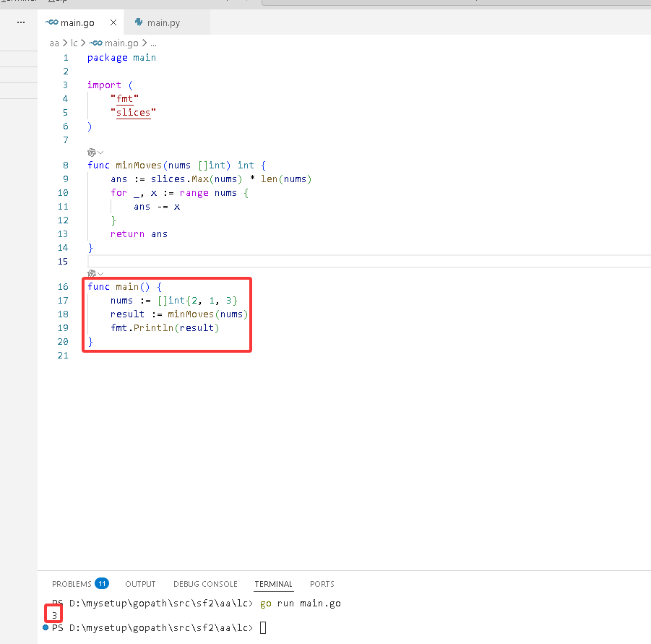Click 'minMoves(nums)' call on line 18

click(207, 314)
